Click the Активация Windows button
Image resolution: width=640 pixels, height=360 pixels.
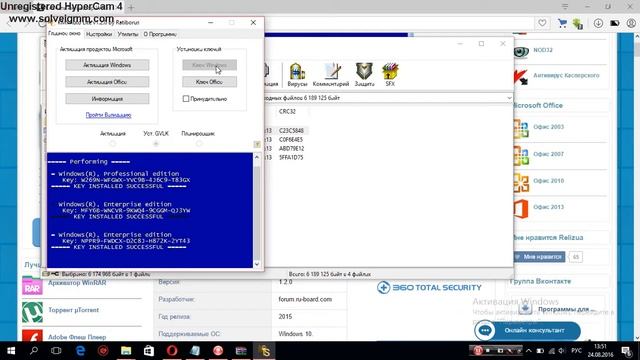click(x=107, y=65)
